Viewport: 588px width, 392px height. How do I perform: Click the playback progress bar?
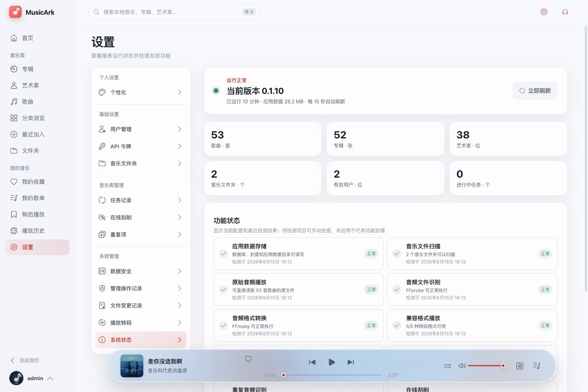(x=332, y=375)
